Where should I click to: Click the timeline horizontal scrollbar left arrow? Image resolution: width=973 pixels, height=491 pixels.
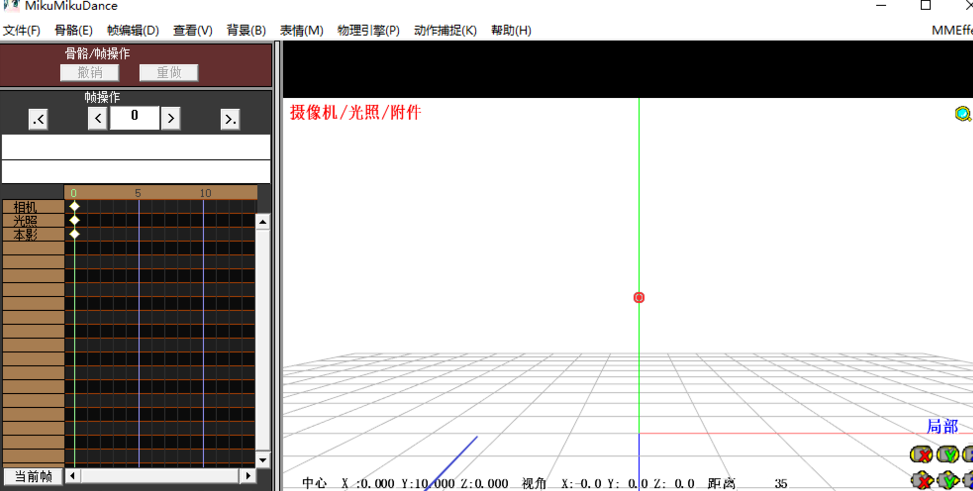[73, 476]
